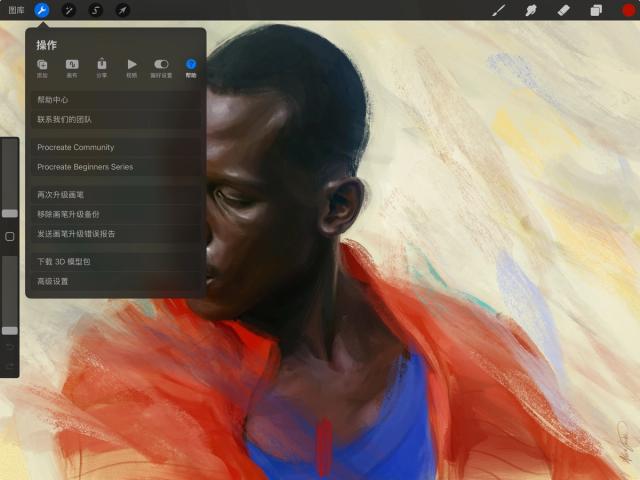The image size is (640, 480).
Task: Choose 下载 3D 模型包 option
Action: point(116,262)
